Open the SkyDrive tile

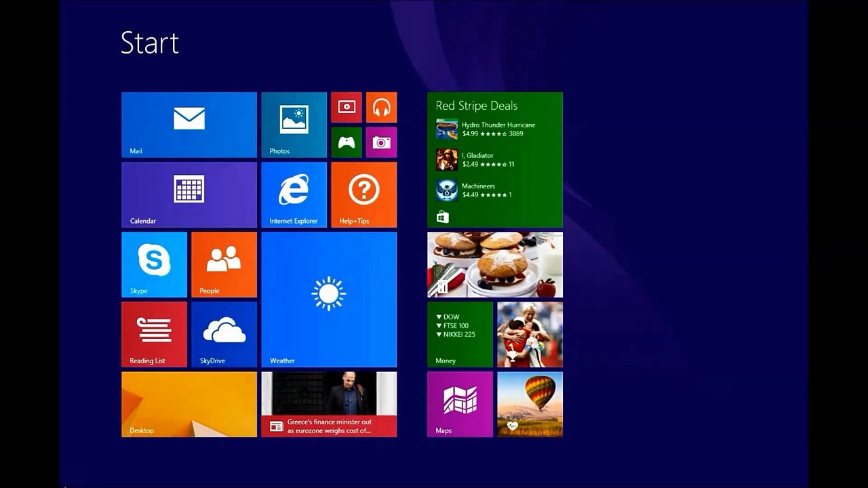click(x=224, y=334)
